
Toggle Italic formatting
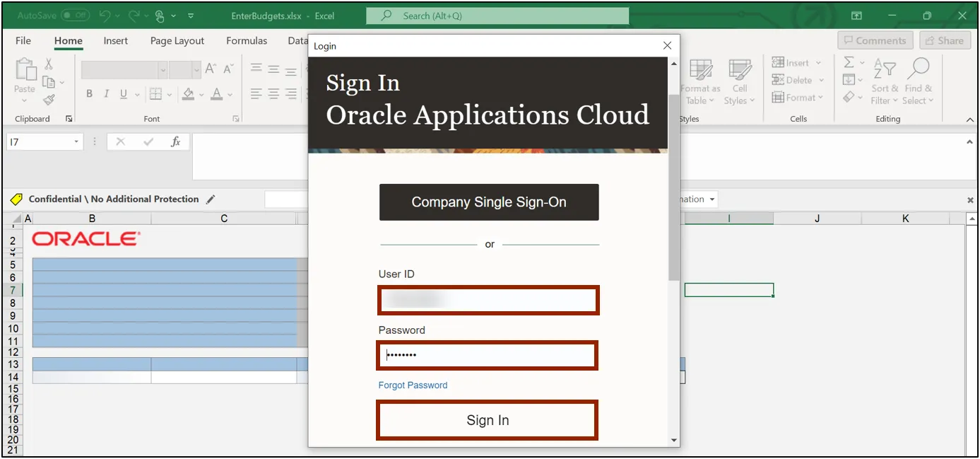pyautogui.click(x=106, y=94)
